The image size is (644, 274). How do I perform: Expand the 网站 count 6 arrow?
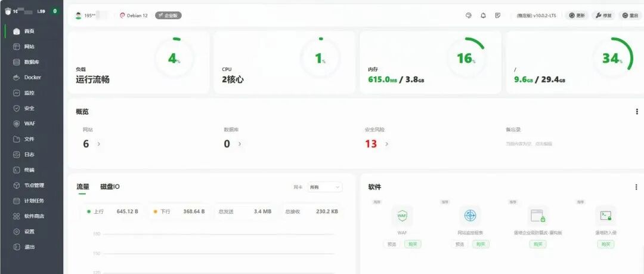click(x=98, y=144)
